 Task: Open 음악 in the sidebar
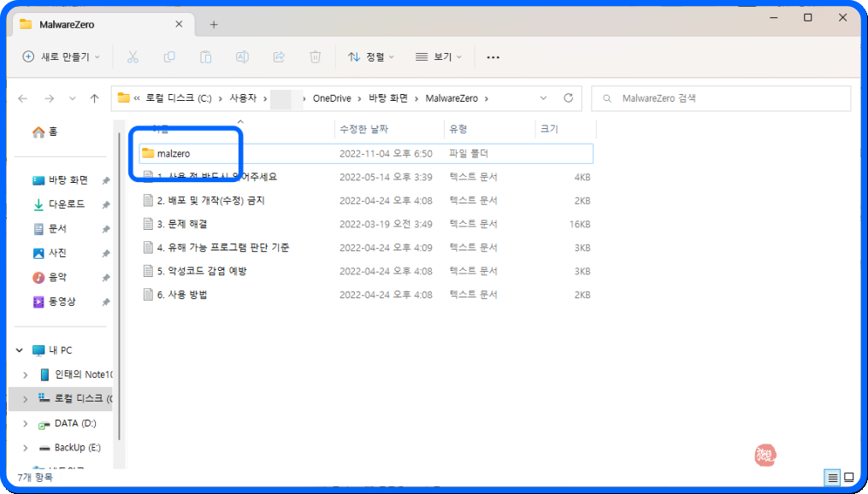click(50, 278)
